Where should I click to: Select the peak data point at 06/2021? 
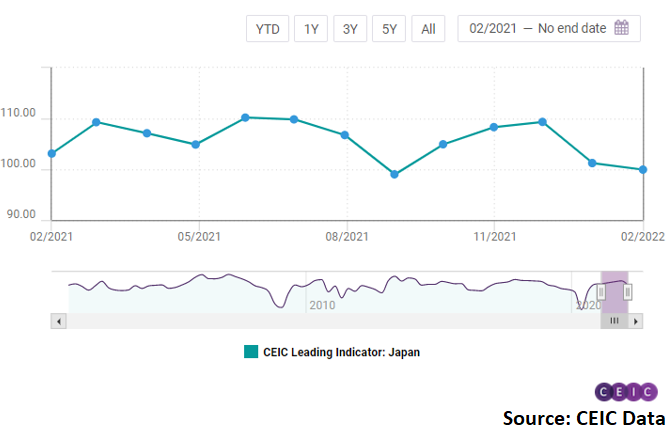pos(245,118)
